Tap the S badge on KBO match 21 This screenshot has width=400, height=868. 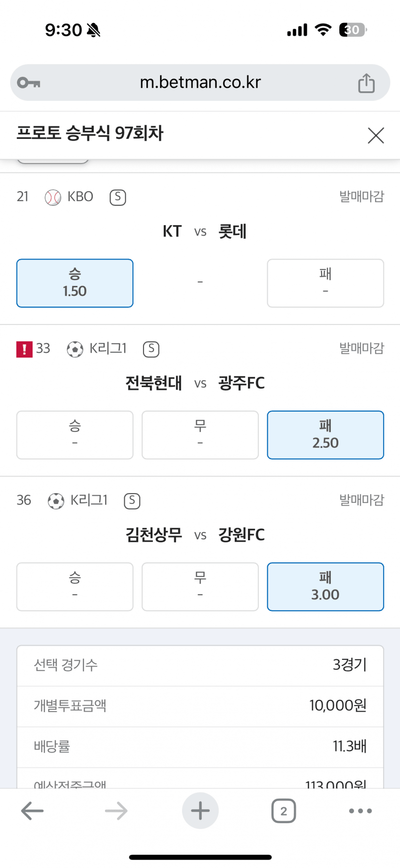118,197
